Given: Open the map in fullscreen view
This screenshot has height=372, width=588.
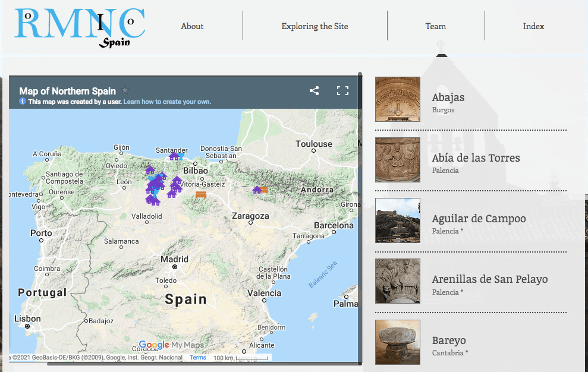Looking at the screenshot, I should 342,91.
